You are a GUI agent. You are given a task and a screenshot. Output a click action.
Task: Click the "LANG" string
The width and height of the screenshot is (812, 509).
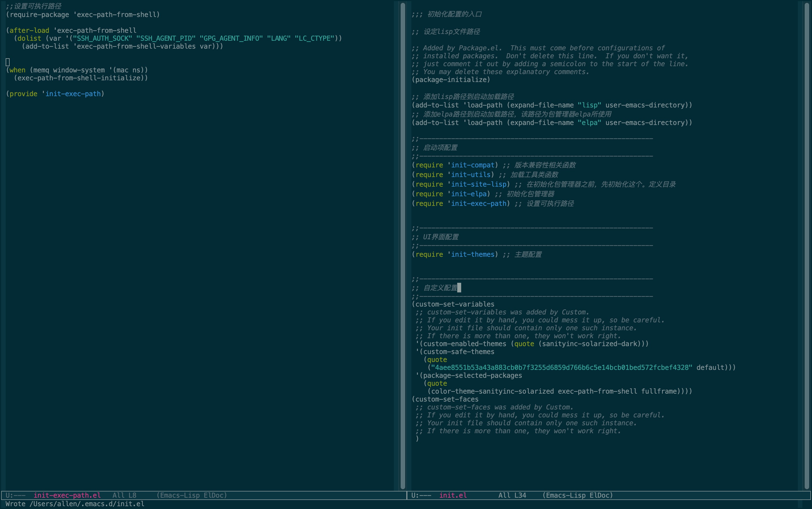pyautogui.click(x=278, y=38)
